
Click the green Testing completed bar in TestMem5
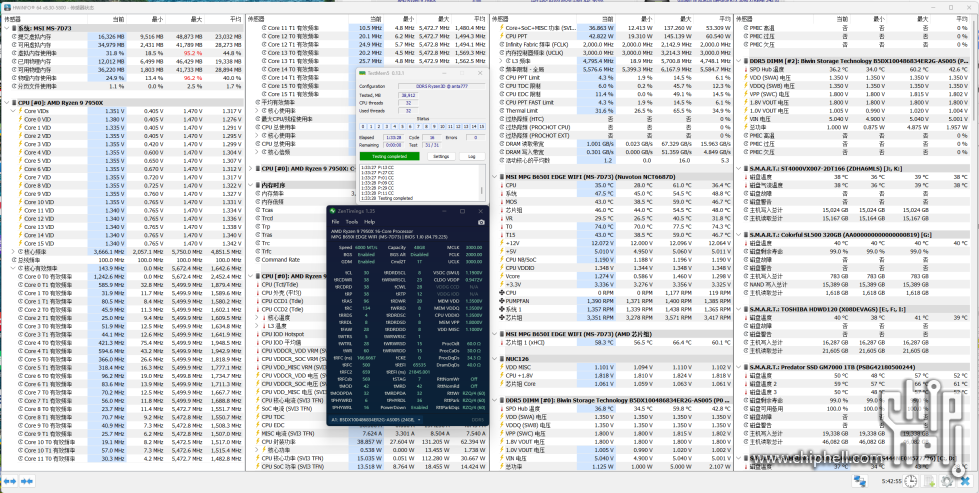point(389,157)
